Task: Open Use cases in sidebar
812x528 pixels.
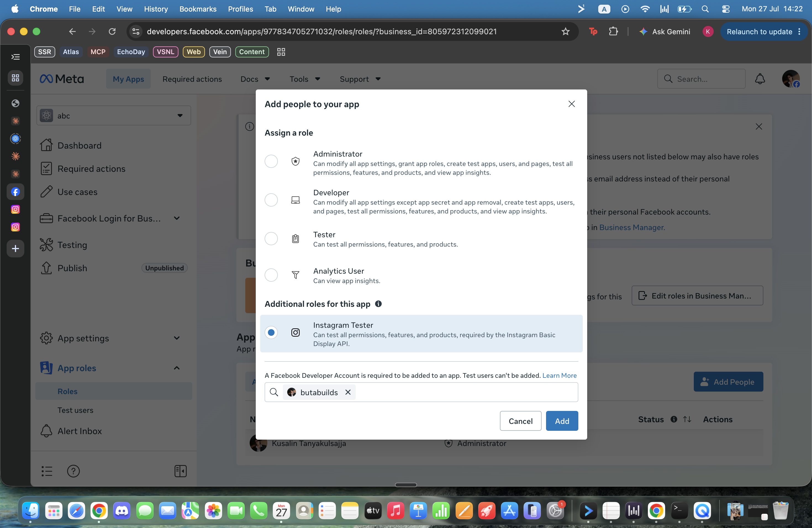Action: pyautogui.click(x=69, y=192)
